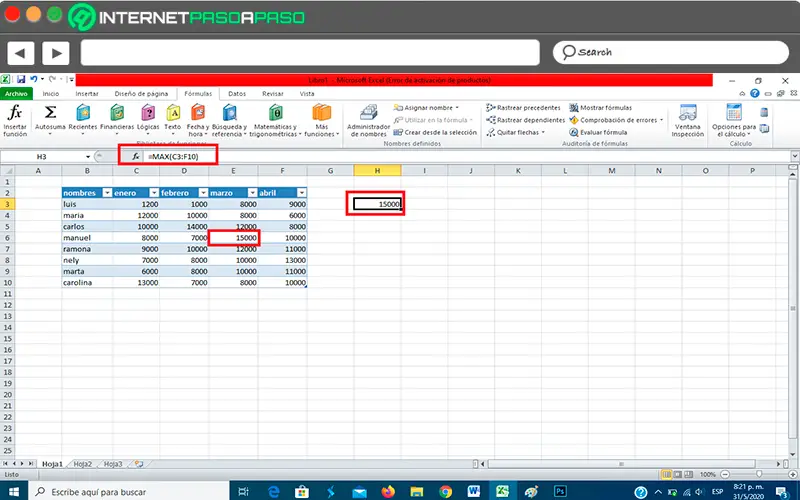Click the Insertar función icon
This screenshot has width=800, height=500.
[x=15, y=120]
